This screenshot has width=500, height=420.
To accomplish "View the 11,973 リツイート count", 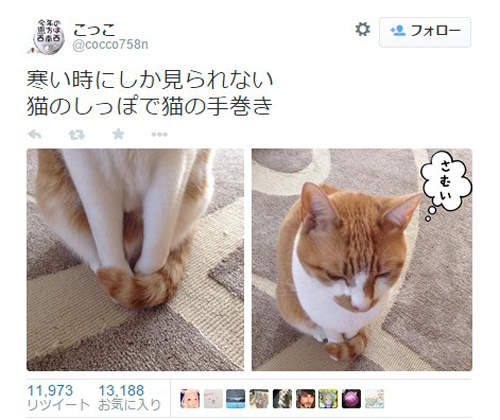I will [59, 397].
